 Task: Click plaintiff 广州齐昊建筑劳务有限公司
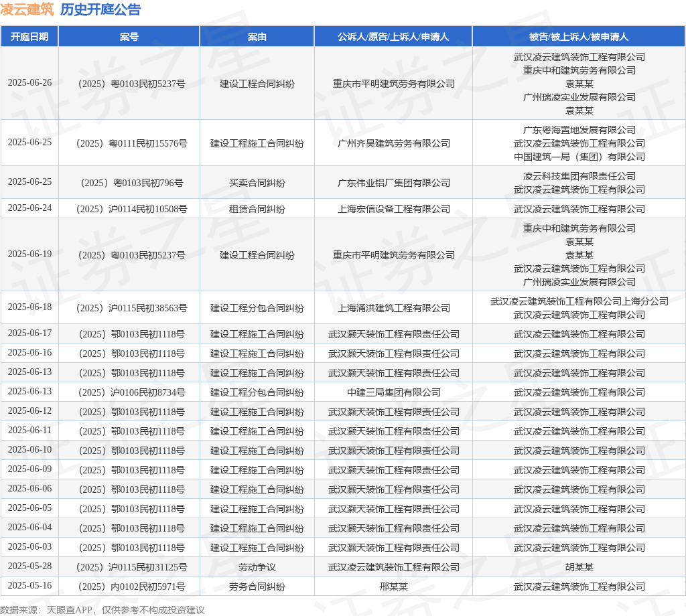394,143
